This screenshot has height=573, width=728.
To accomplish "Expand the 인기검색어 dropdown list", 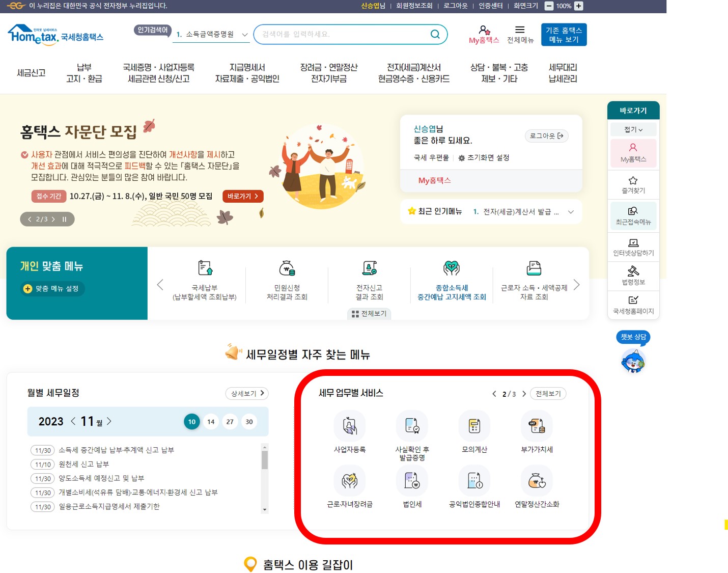I will (x=245, y=35).
